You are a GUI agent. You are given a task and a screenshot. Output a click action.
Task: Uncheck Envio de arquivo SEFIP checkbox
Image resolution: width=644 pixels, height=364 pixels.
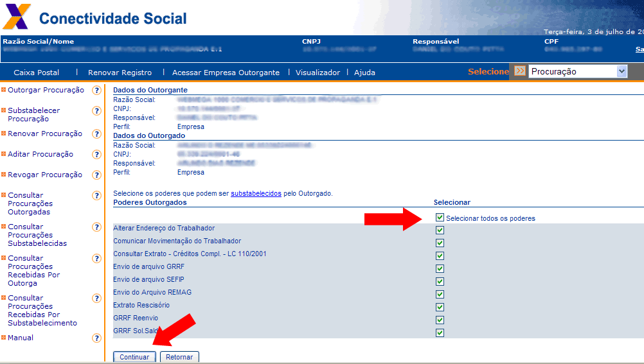[440, 282]
